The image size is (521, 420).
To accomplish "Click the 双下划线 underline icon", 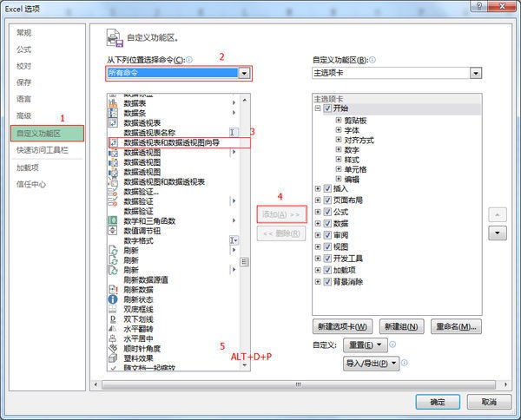I will click(113, 319).
